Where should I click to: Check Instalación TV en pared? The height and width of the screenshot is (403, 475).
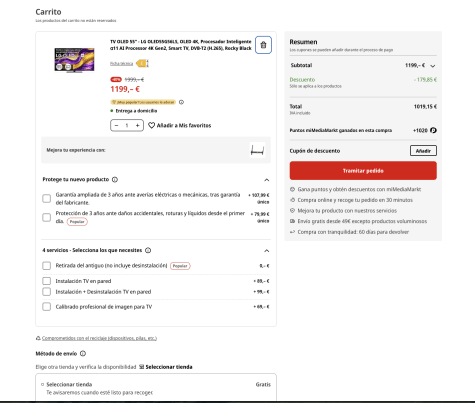(47, 281)
